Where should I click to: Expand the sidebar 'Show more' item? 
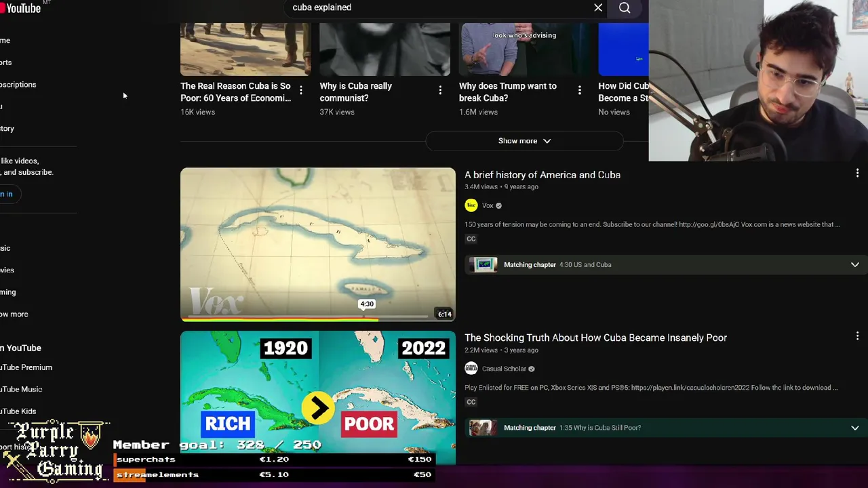[14, 314]
